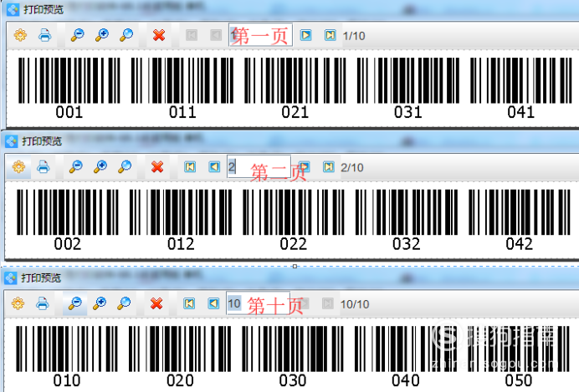Image resolution: width=579 pixels, height=392 pixels.
Task: Click the barcode labeled 012
Action: [x=181, y=212]
